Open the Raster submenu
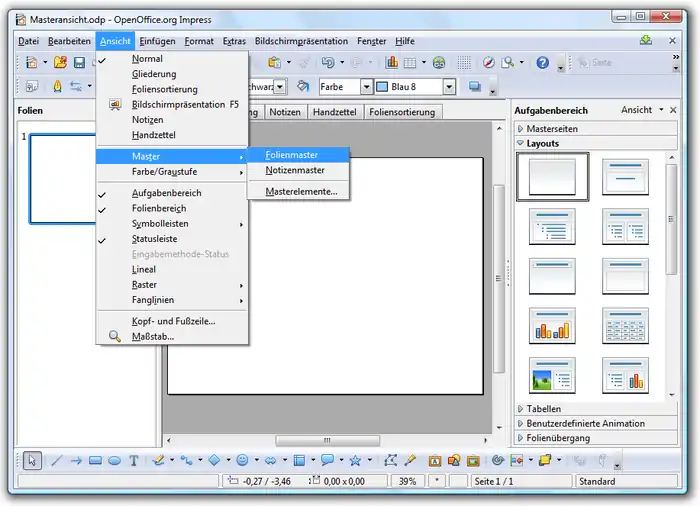Screen dimensions: 700x506 (172, 285)
